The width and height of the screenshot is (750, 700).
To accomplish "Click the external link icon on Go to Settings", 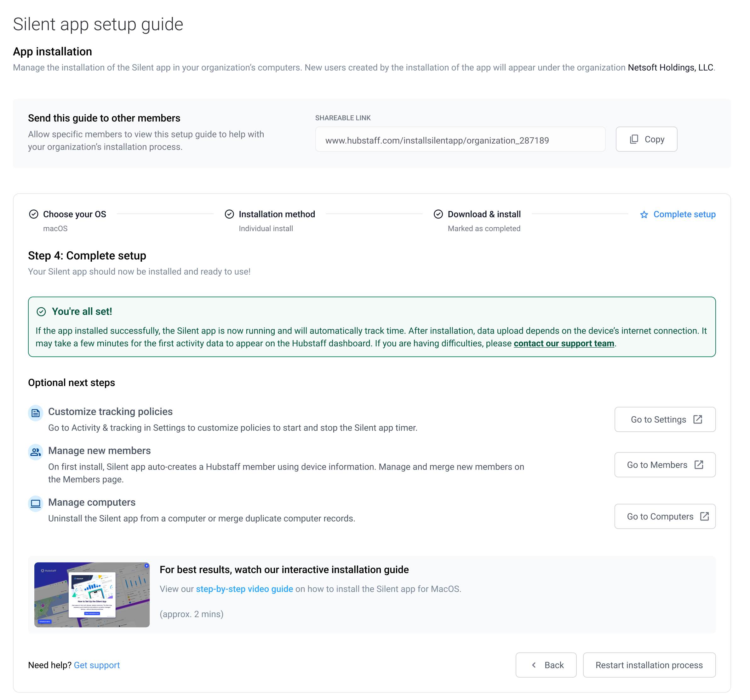I will (698, 419).
